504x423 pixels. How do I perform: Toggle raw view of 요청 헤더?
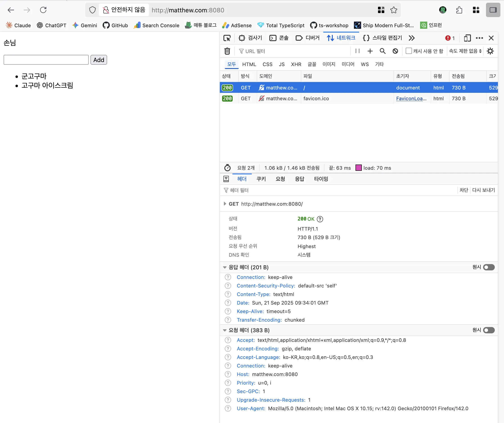click(489, 330)
